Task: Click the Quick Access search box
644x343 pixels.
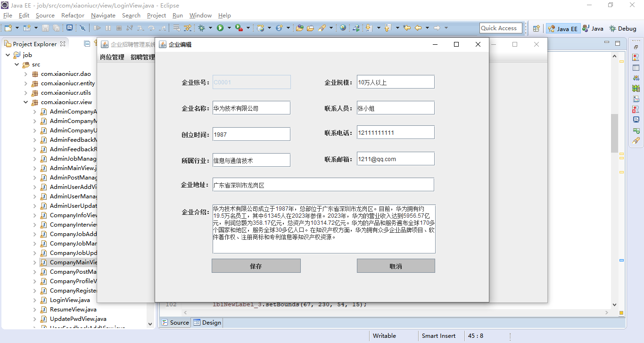Action: coord(501,28)
